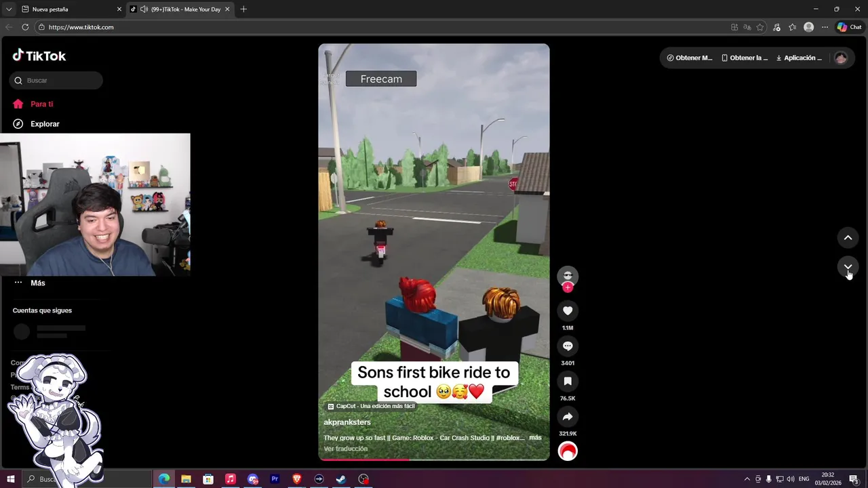Open the Explorar compass item

coord(37,124)
